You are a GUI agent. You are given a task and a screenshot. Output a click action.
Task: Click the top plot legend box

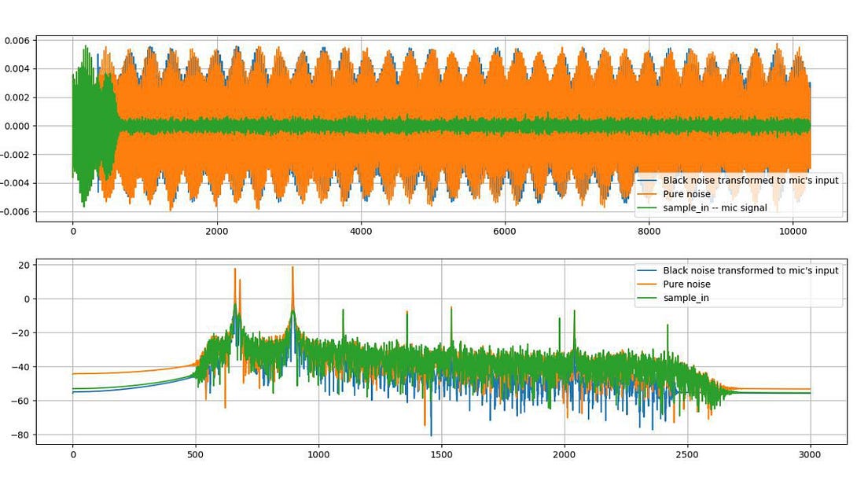[739, 193]
